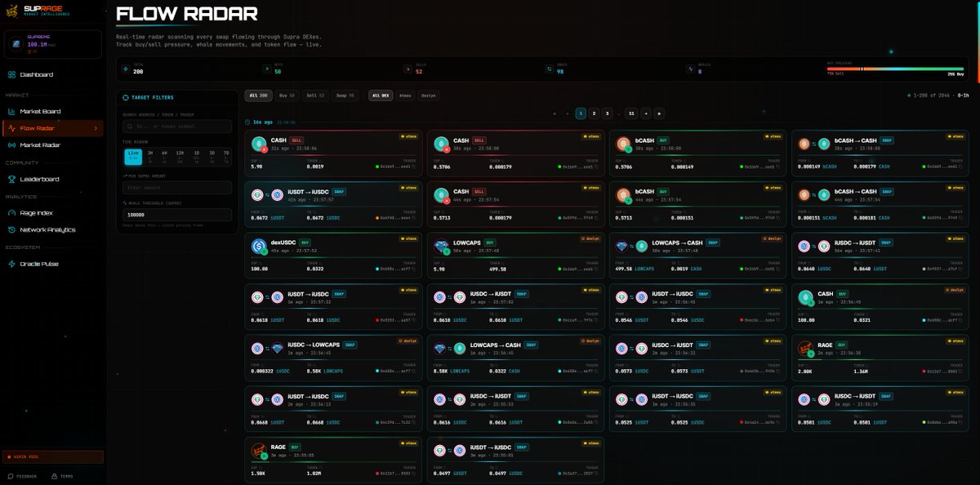Jump to last page arrow
Viewport: 980px width, 485px height.
[x=659, y=113]
